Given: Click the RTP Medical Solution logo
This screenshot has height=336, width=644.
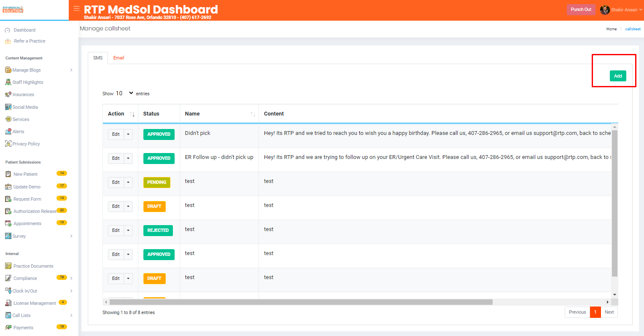Looking at the screenshot, I should click(x=13, y=9).
